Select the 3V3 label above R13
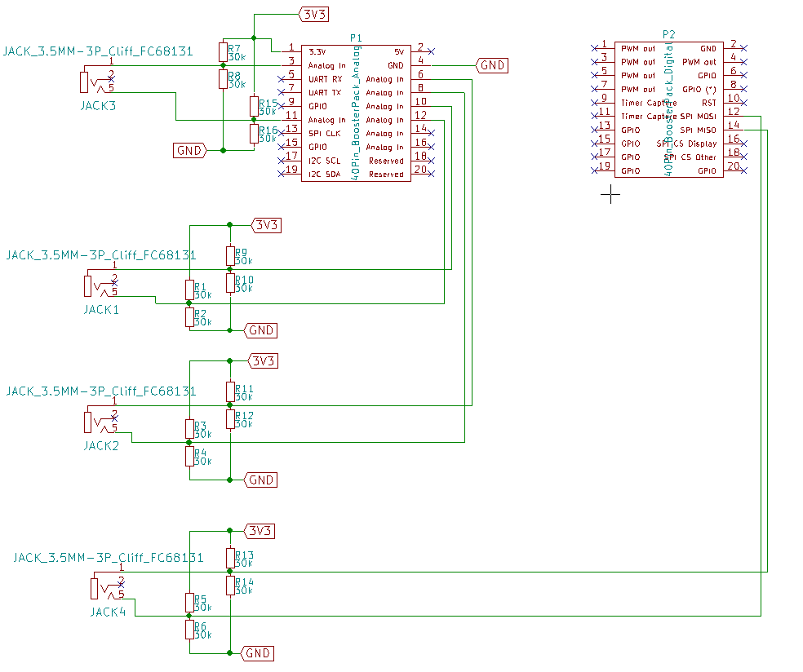This screenshot has height=672, width=803. click(x=260, y=531)
